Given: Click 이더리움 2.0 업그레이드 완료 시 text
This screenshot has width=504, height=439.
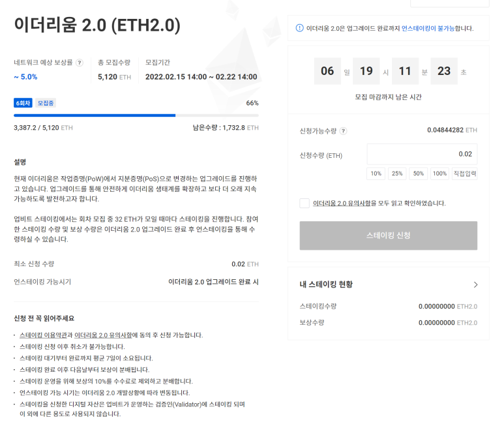Looking at the screenshot, I should (213, 282).
